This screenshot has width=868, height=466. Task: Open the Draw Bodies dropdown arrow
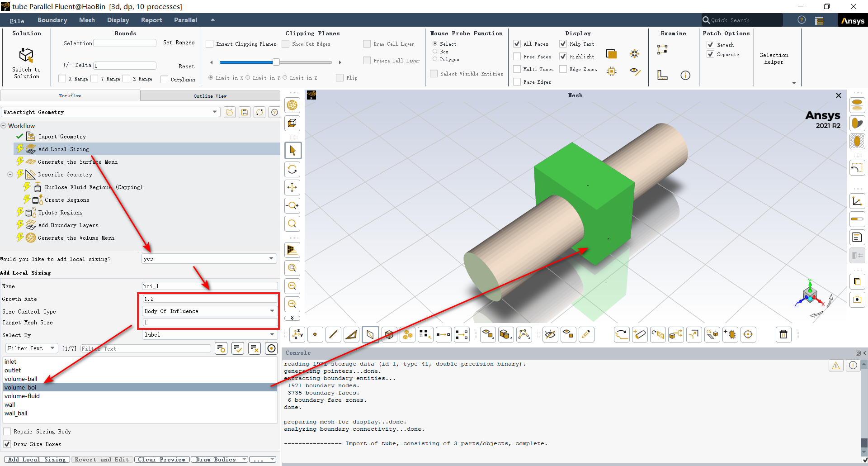244,460
